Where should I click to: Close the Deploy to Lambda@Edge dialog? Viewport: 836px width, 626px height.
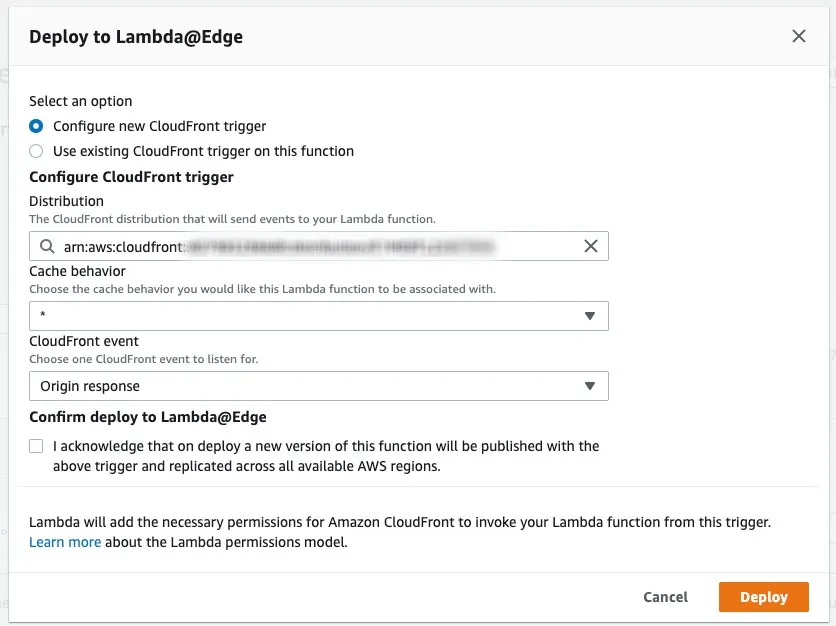pos(798,37)
